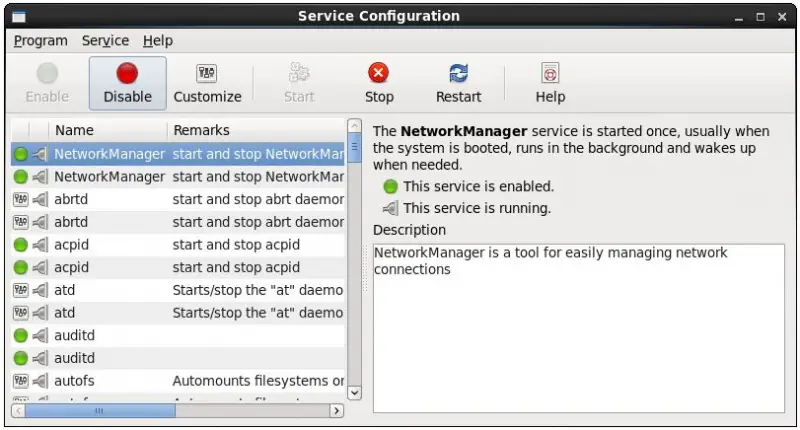Open the Help menu in menu bar
Image resolution: width=800 pixels, height=430 pixels.
coord(157,41)
